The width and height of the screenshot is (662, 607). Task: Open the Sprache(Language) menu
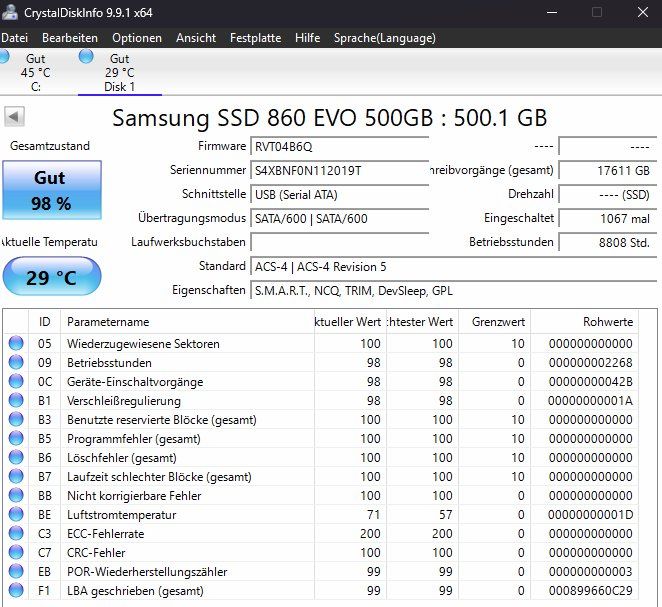click(x=385, y=38)
